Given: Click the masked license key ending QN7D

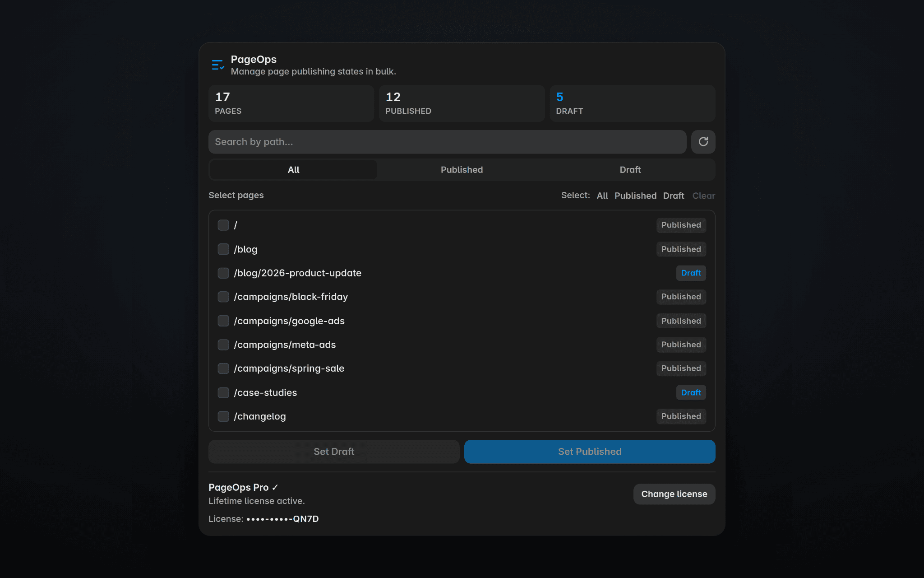Looking at the screenshot, I should pos(282,519).
